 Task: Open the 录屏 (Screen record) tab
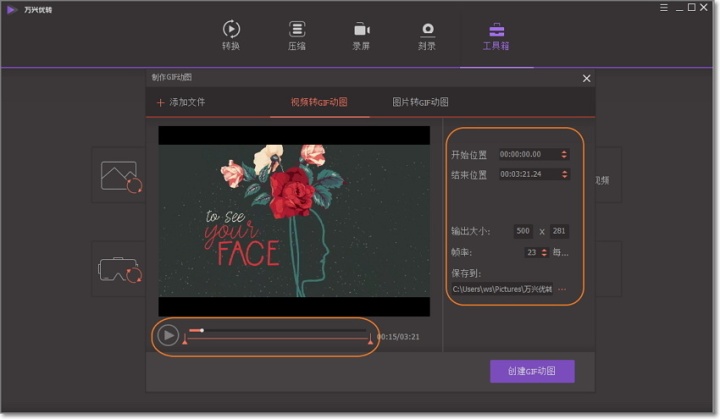361,35
